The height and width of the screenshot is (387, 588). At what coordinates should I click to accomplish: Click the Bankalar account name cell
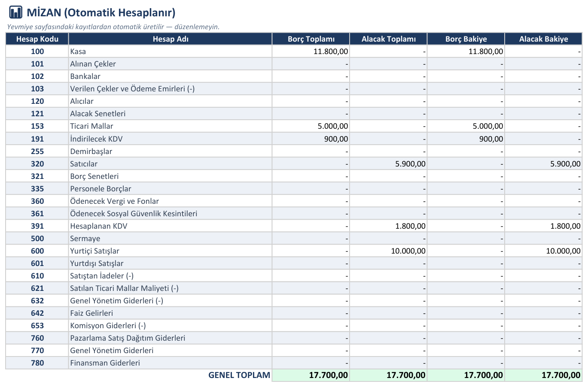click(x=171, y=76)
